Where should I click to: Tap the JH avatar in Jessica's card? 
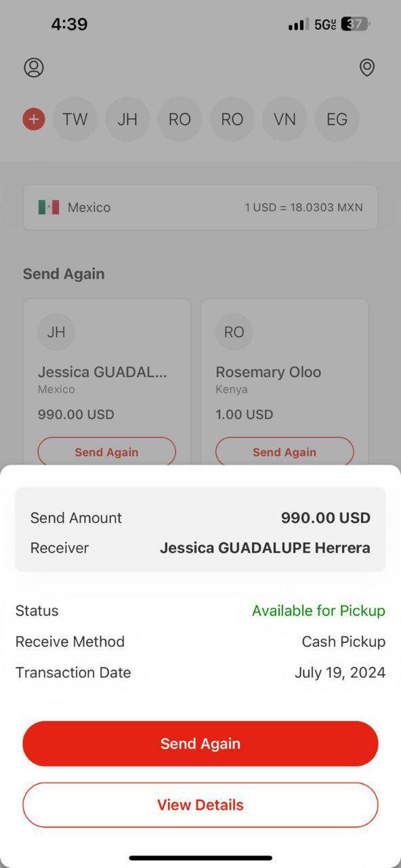point(56,332)
